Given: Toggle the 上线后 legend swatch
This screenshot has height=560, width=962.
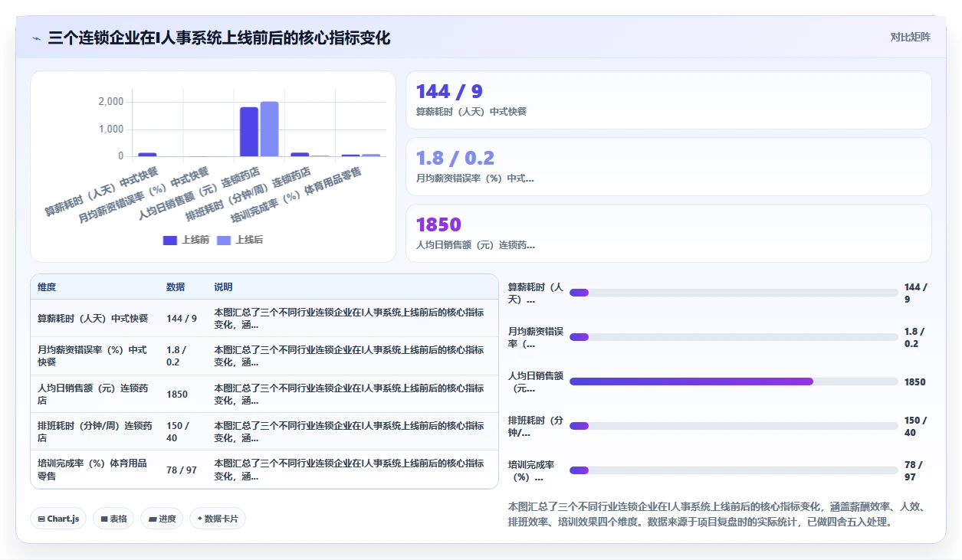Looking at the screenshot, I should [224, 240].
